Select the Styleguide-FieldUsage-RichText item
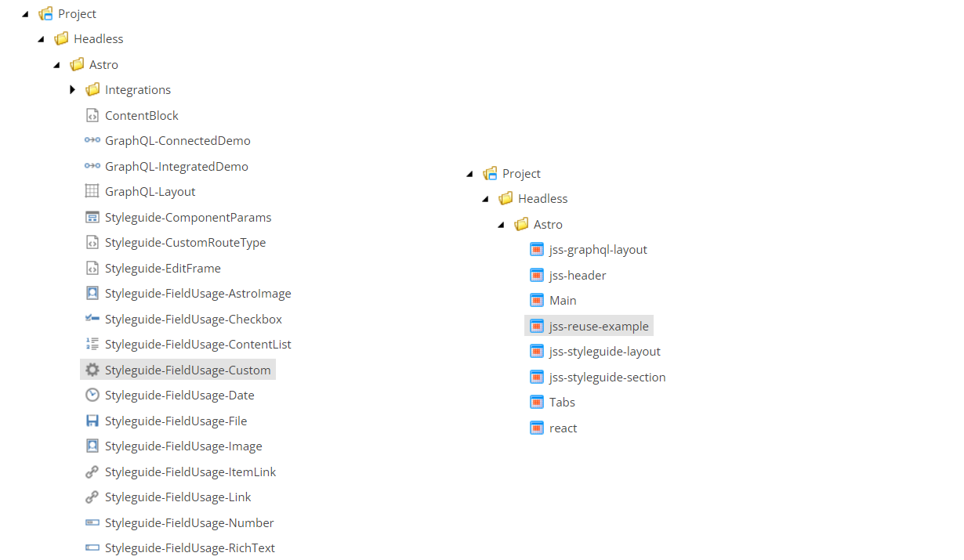964x560 pixels. (x=190, y=547)
